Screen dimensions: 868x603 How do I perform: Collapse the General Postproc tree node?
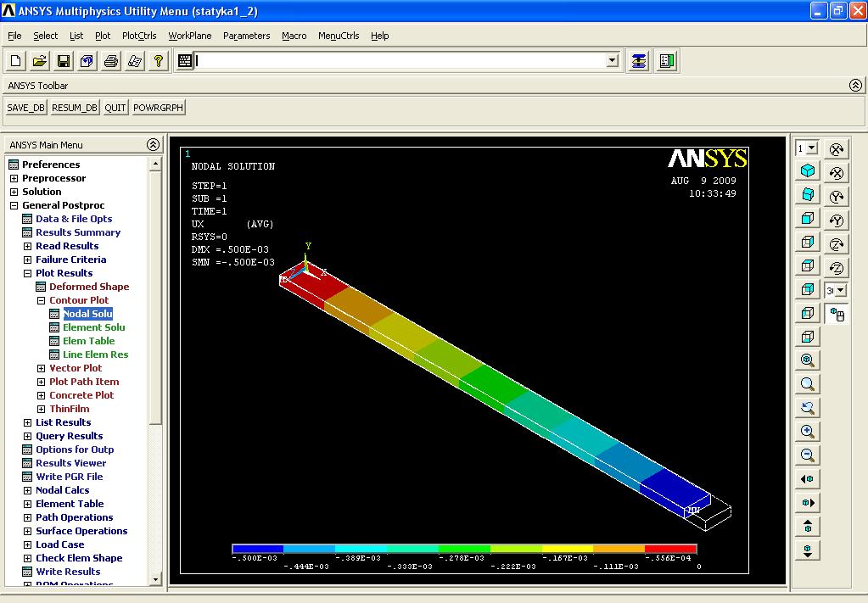pos(14,205)
